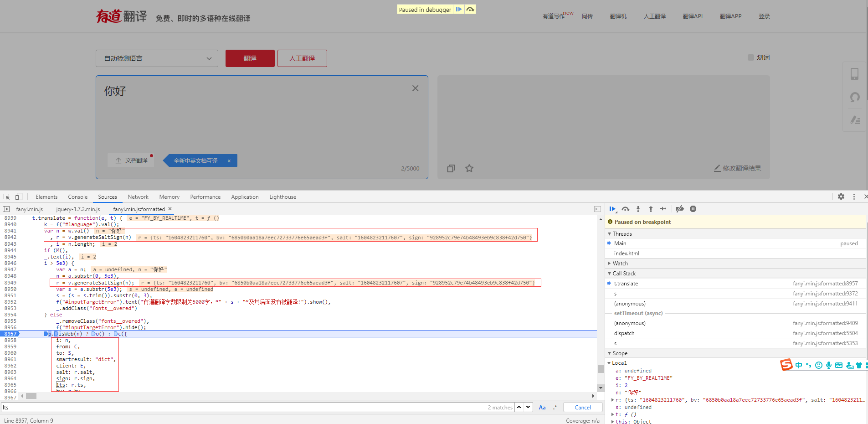Click Step over next function call icon
This screenshot has width=868, height=424.
pyautogui.click(x=626, y=209)
